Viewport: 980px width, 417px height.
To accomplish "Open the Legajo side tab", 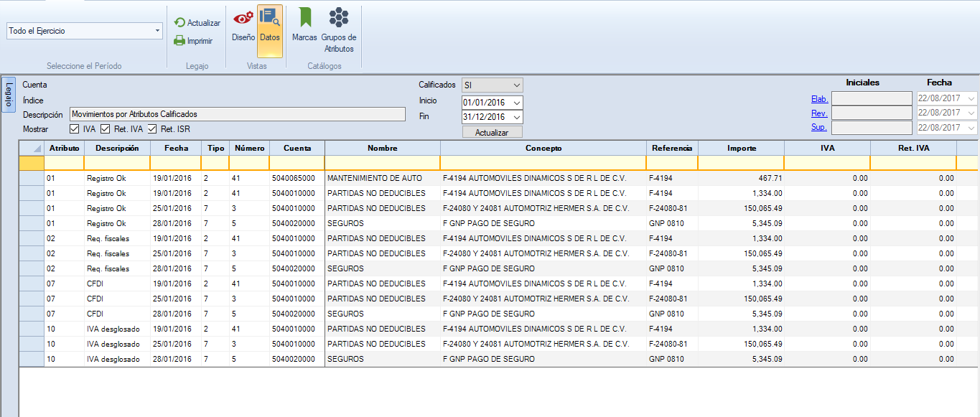I will (x=9, y=95).
